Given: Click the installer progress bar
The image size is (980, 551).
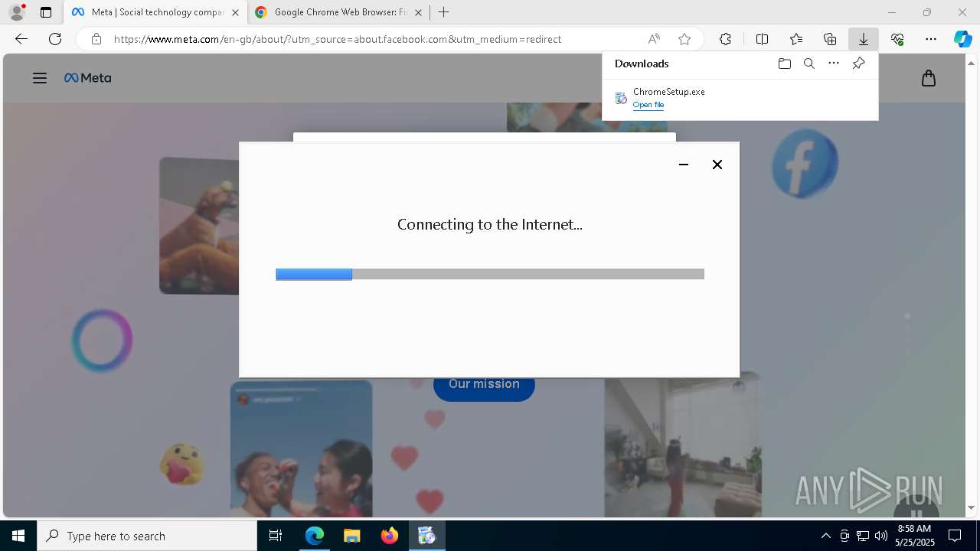Looking at the screenshot, I should click(x=490, y=274).
